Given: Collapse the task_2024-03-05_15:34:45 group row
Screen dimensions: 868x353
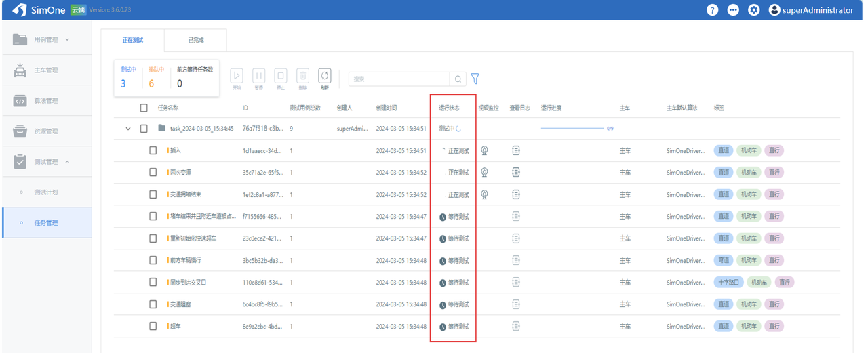Looking at the screenshot, I should (128, 129).
